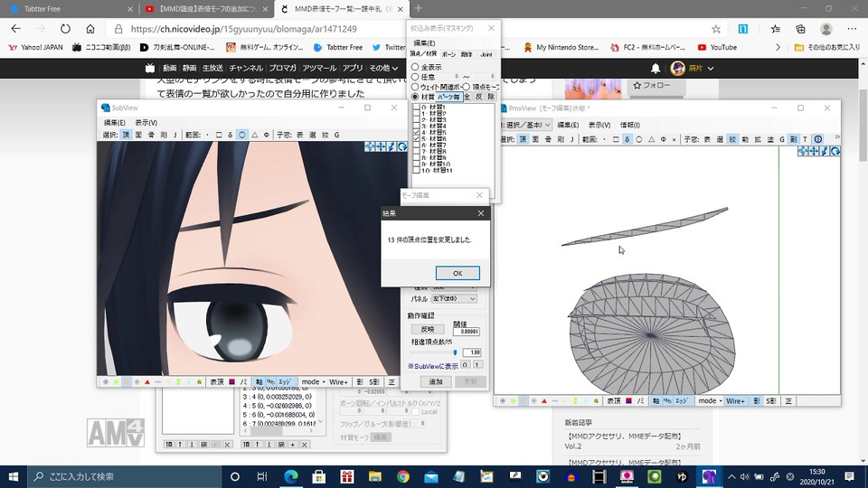Open mode dropdown in SubView bottom bar
868x488 pixels.
point(314,381)
